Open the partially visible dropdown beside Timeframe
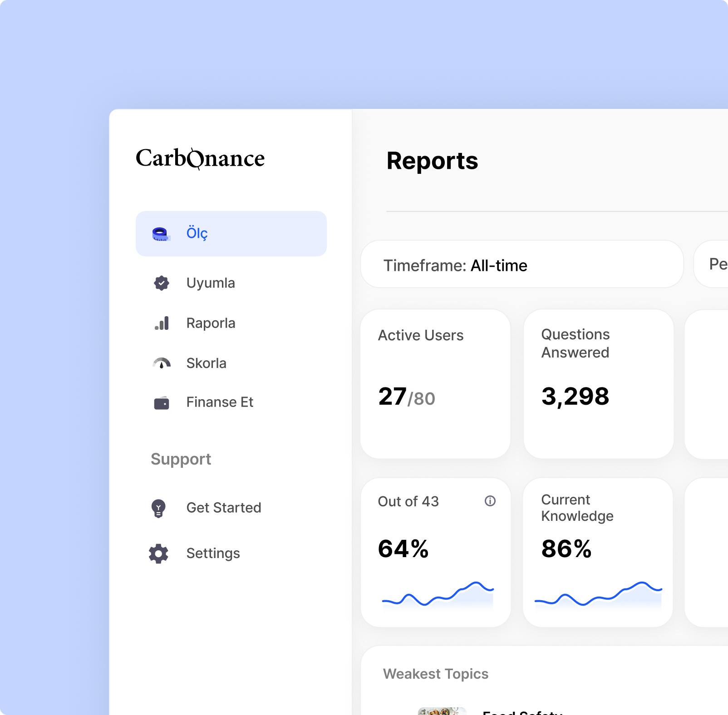Image resolution: width=728 pixels, height=715 pixels. 713,264
